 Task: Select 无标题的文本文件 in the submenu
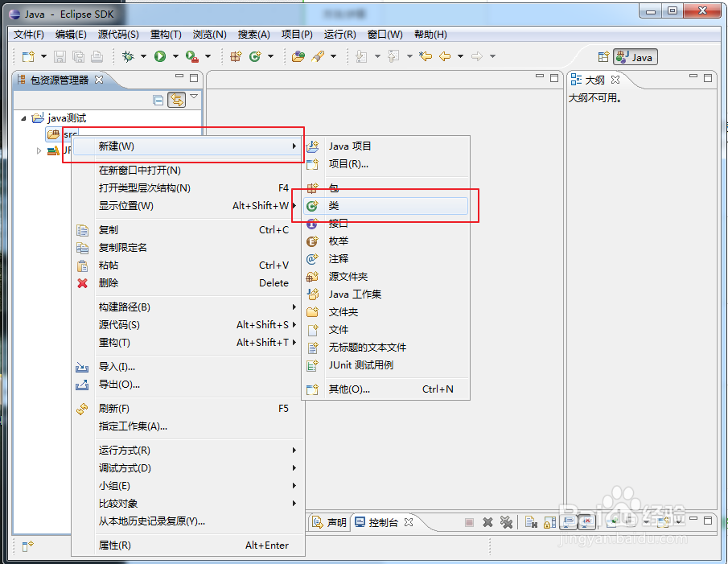(385, 348)
